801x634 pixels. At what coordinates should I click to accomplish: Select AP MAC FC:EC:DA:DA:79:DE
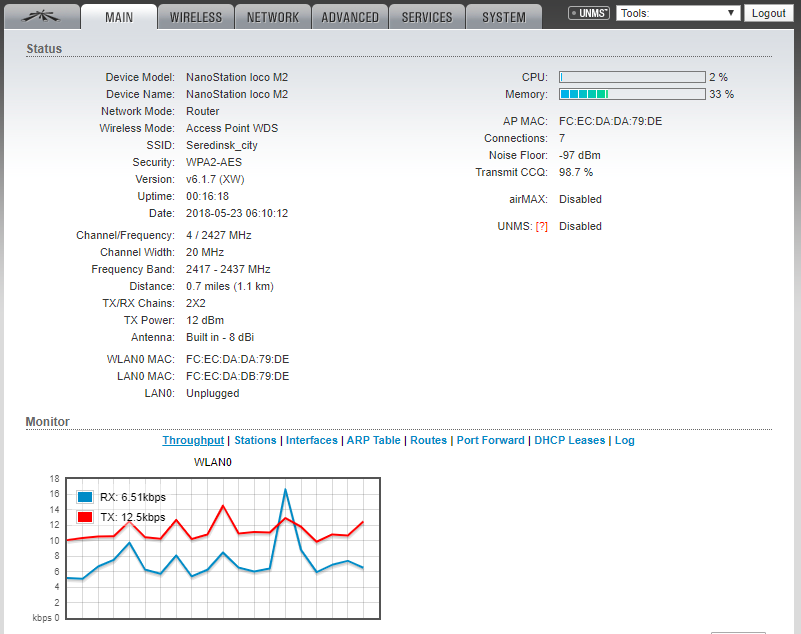pyautogui.click(x=610, y=121)
